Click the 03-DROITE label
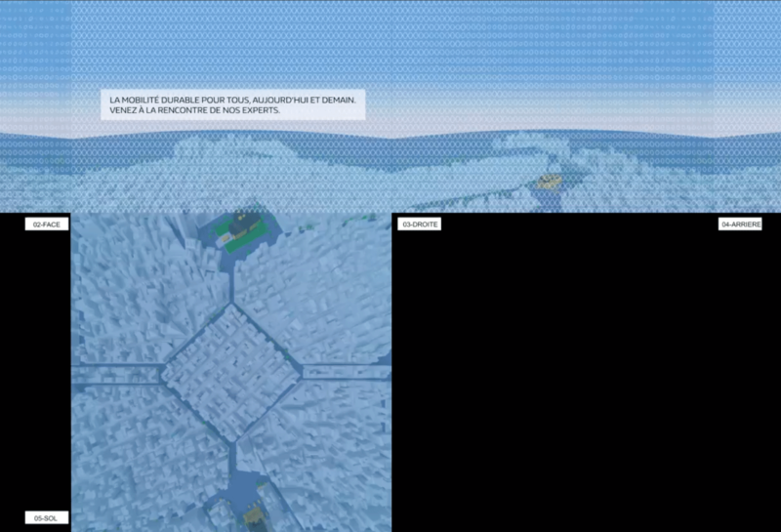This screenshot has width=781, height=532. pos(420,225)
